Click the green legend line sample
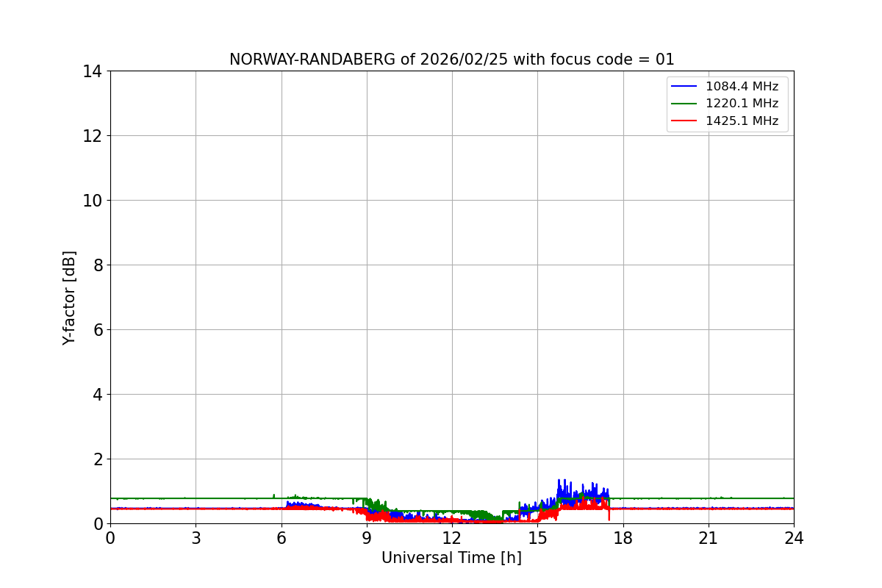Viewport: 882px width, 588px height. 684,104
